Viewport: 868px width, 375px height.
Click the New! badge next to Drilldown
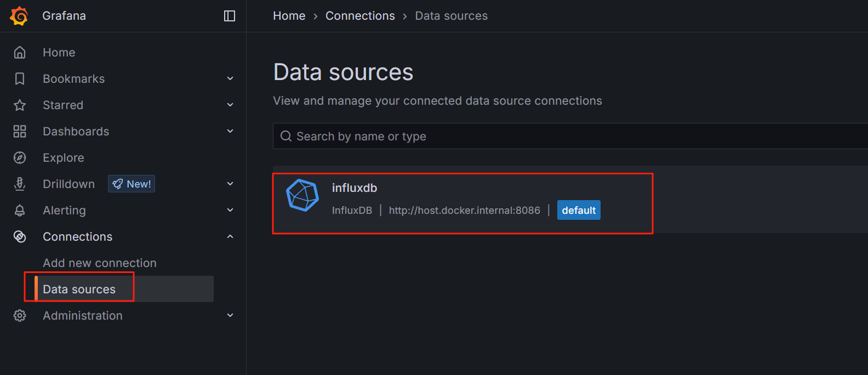(131, 184)
